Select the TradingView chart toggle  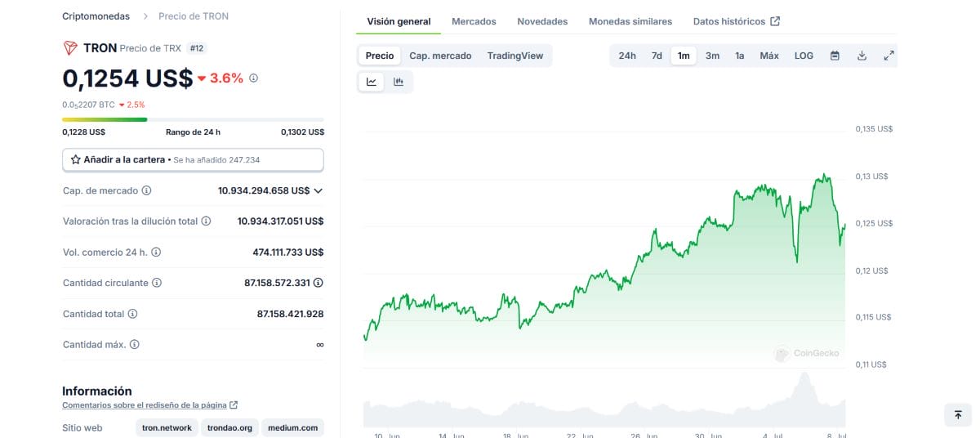coord(515,56)
